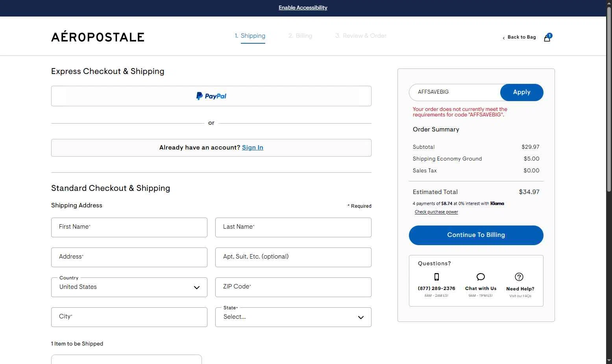The image size is (612, 364).
Task: Pay with PayPal express checkout
Action: pos(211,96)
